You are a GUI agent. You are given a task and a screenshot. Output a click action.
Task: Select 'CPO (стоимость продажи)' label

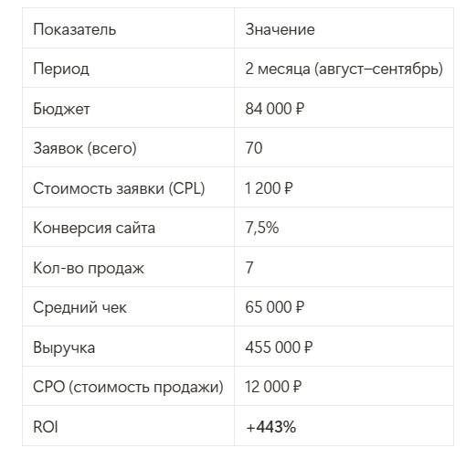pos(128,387)
